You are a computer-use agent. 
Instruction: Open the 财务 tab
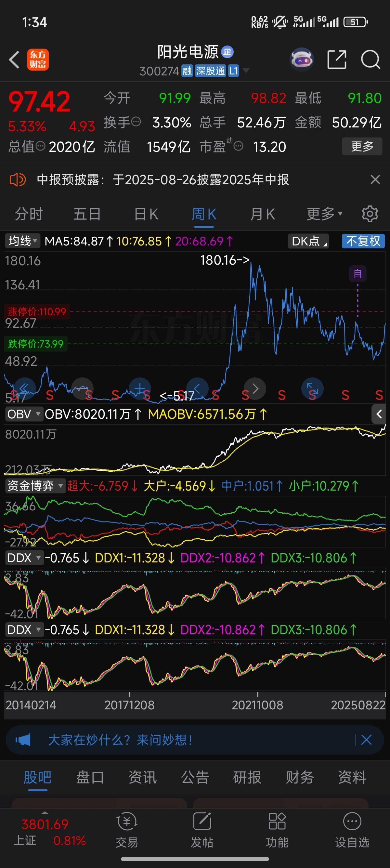pyautogui.click(x=300, y=778)
